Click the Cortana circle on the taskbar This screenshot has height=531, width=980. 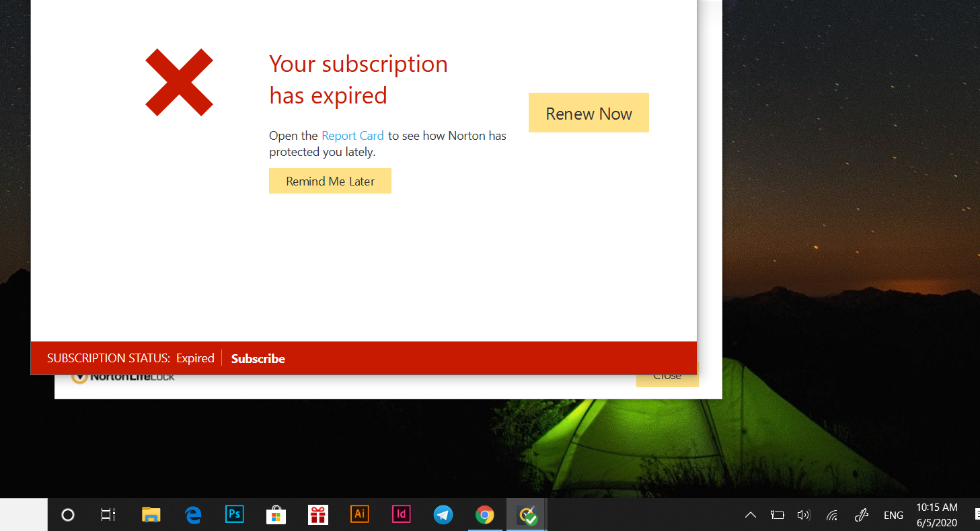(68, 515)
